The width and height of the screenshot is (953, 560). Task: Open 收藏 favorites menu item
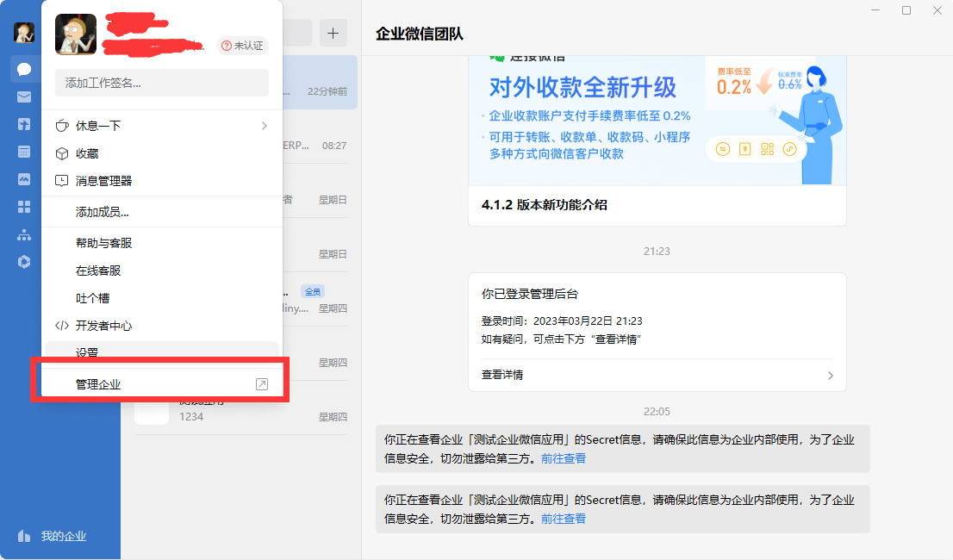click(x=162, y=153)
